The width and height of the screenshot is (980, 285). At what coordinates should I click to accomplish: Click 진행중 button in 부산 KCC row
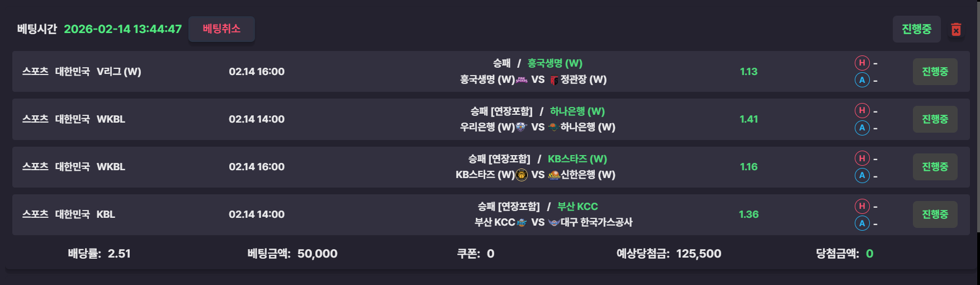click(x=935, y=214)
